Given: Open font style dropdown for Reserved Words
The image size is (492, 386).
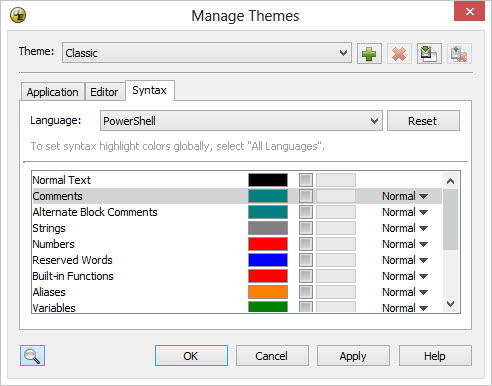Looking at the screenshot, I should (405, 260).
